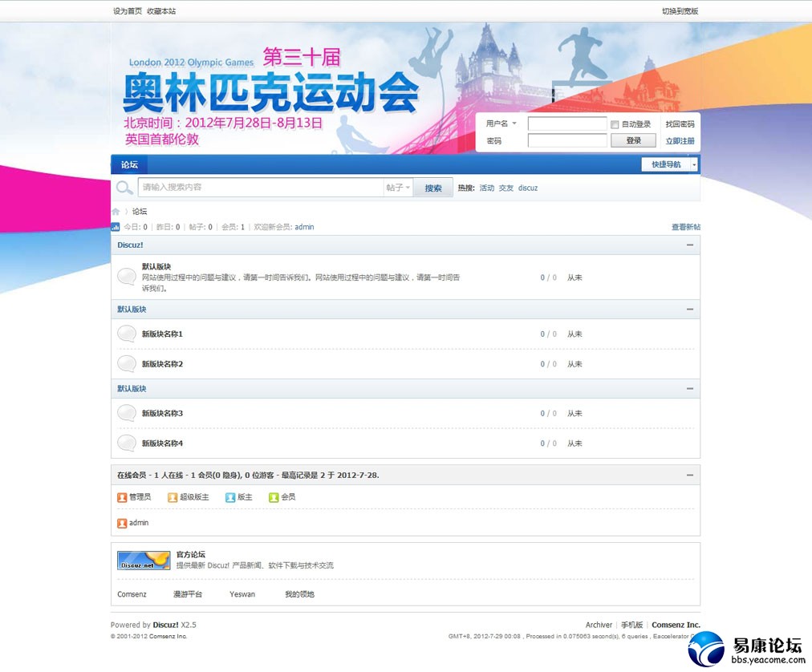Open the 帖子 search type dropdown
Screen dimensions: 812x672
click(398, 188)
